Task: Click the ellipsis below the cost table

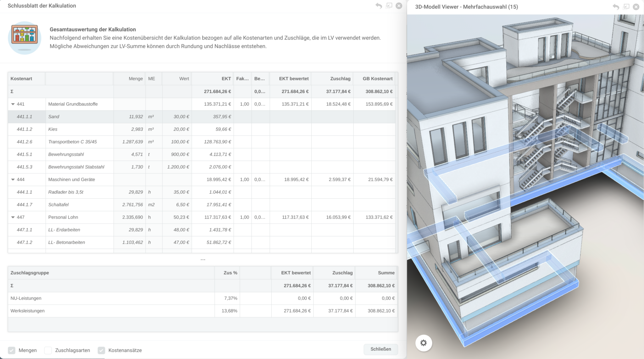Action: [x=203, y=259]
